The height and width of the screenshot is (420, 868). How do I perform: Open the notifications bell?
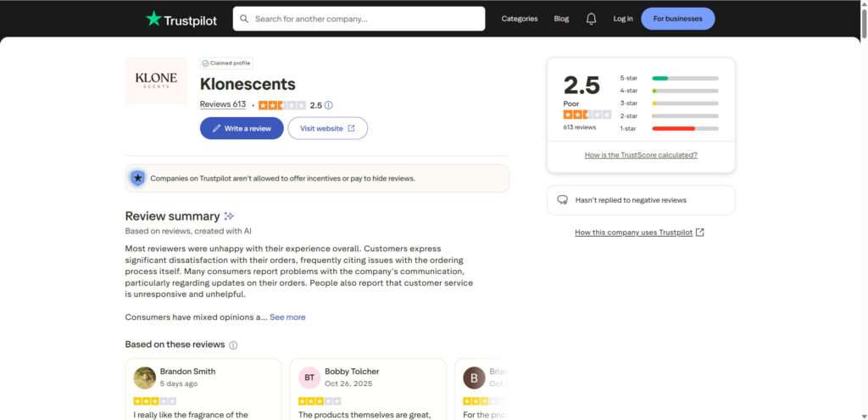[x=591, y=19]
